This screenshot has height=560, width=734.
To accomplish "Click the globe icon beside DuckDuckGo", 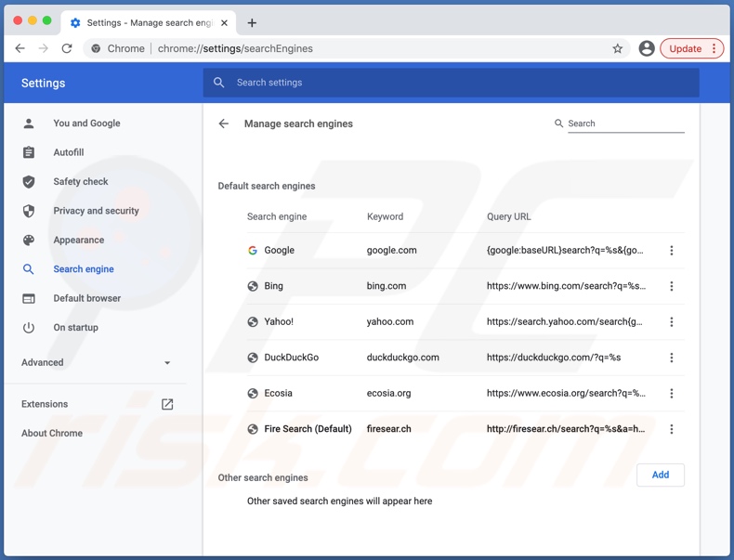I will (253, 358).
